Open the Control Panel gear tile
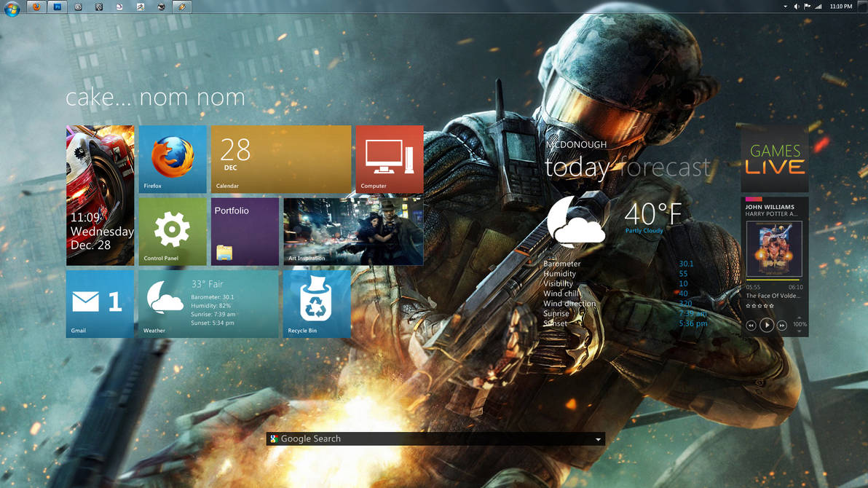Screen dimensions: 868x488 [173, 229]
